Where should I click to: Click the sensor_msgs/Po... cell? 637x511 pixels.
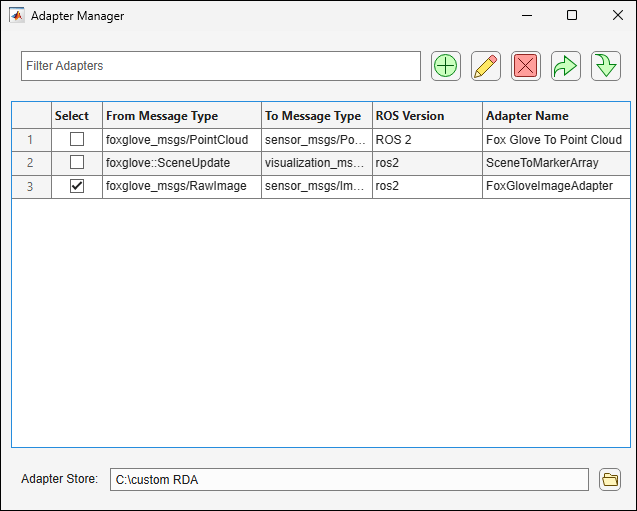[x=317, y=140]
